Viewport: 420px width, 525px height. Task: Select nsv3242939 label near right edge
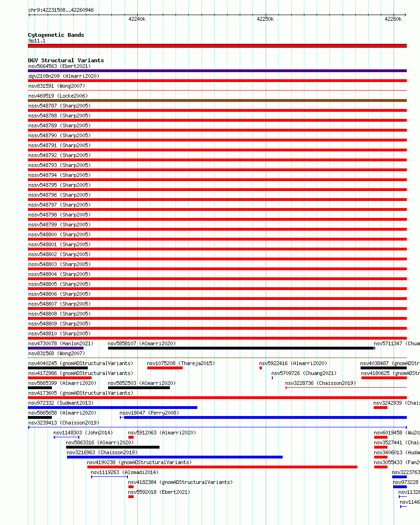[396, 403]
